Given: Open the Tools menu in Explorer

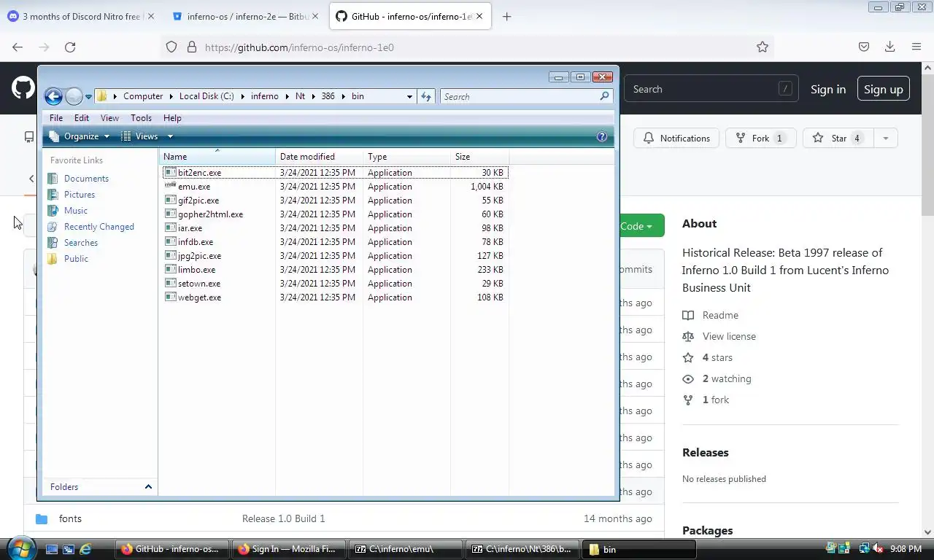Looking at the screenshot, I should tap(141, 118).
